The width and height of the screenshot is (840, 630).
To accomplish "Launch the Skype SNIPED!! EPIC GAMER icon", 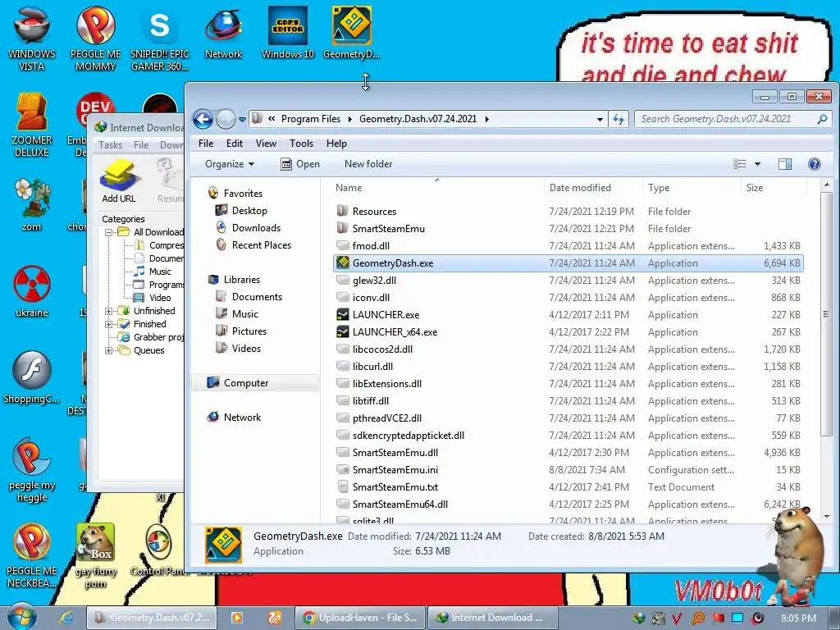I will (160, 38).
